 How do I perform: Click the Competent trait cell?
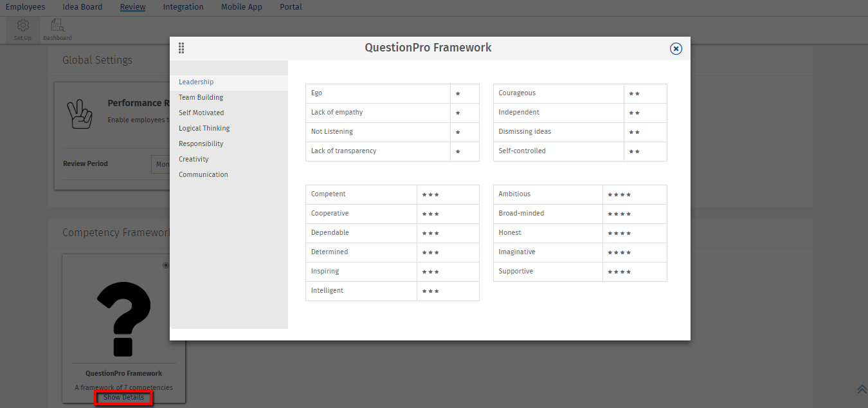coord(361,195)
